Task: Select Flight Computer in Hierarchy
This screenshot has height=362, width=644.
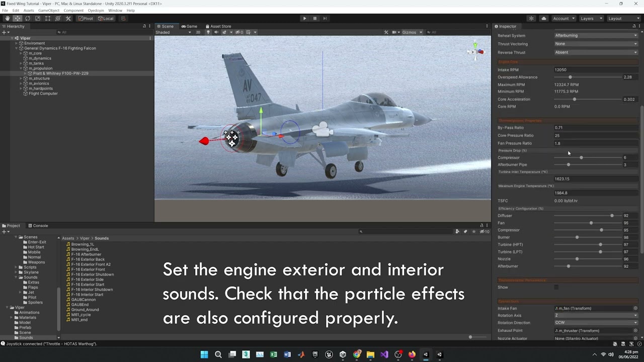Action: click(43, 94)
